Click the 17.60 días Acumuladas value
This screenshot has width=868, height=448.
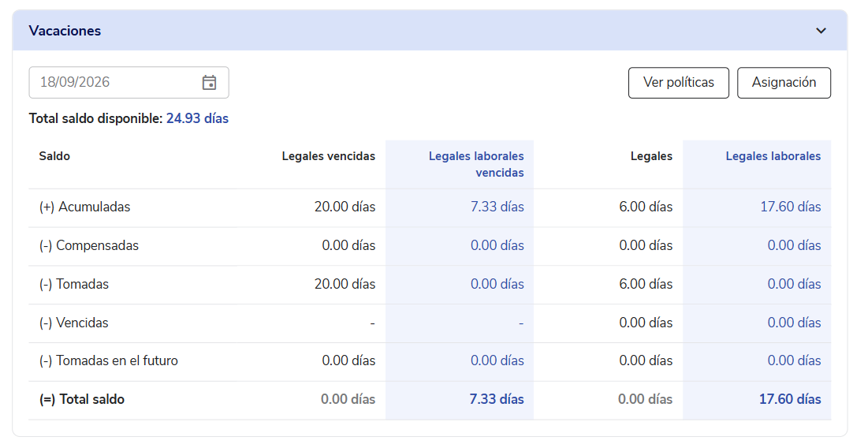pyautogui.click(x=791, y=207)
